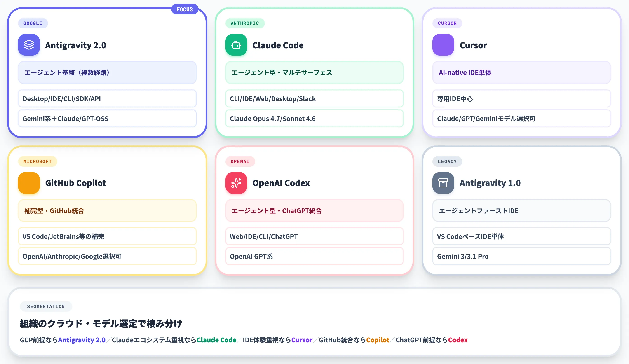Screen dimensions: 629x364
Task: Click the purple Cursor text in summary
Action: 302,340
